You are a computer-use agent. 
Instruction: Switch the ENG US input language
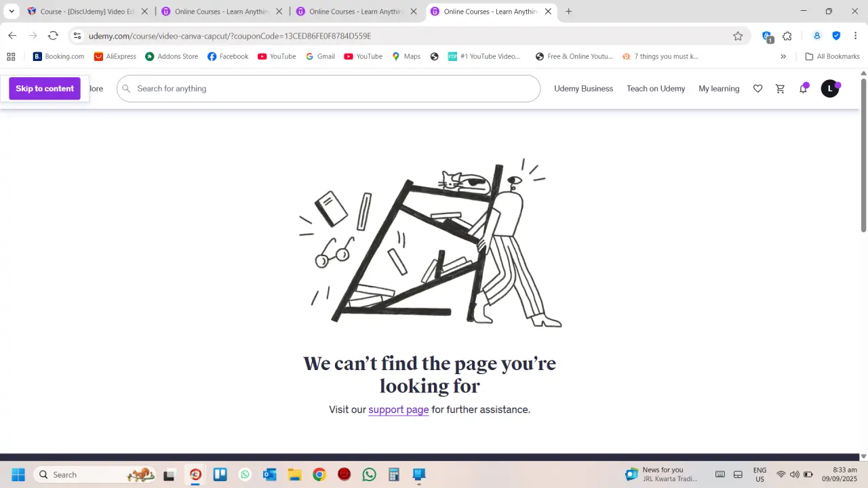pos(759,474)
